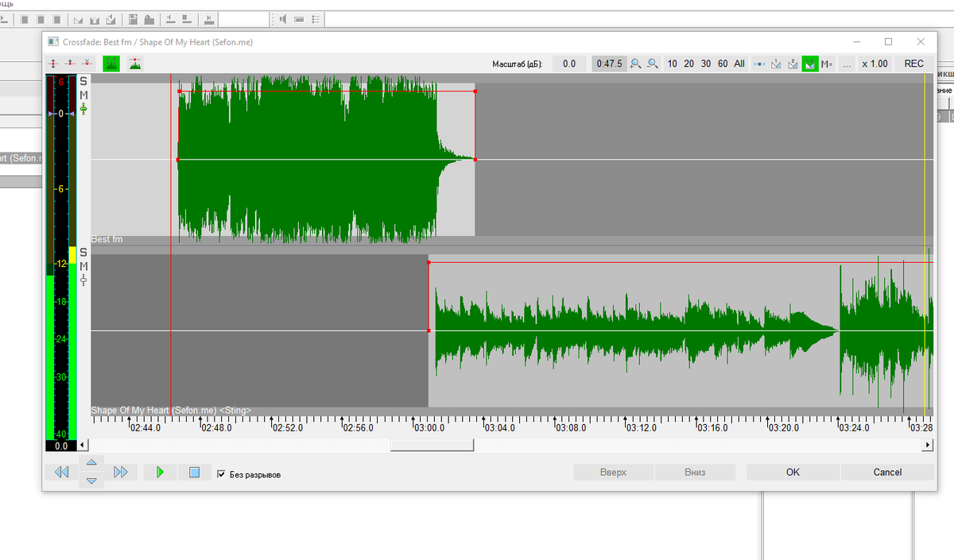Screen dimensions: 954x560
Task: Click the 0:47.5 time display
Action: tap(609, 64)
